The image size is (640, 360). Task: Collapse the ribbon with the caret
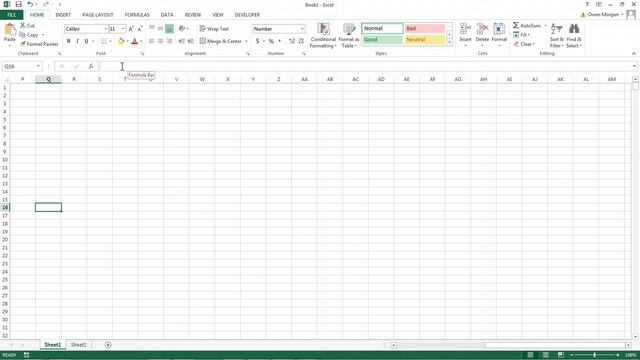[x=633, y=53]
